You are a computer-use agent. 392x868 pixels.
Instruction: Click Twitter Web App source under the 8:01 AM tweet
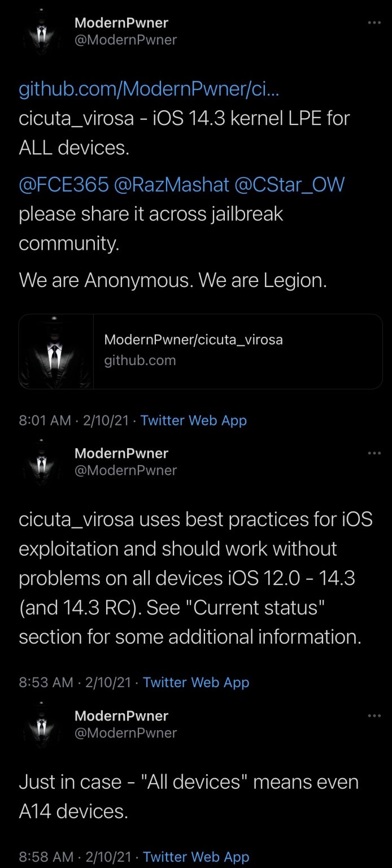pos(194,420)
